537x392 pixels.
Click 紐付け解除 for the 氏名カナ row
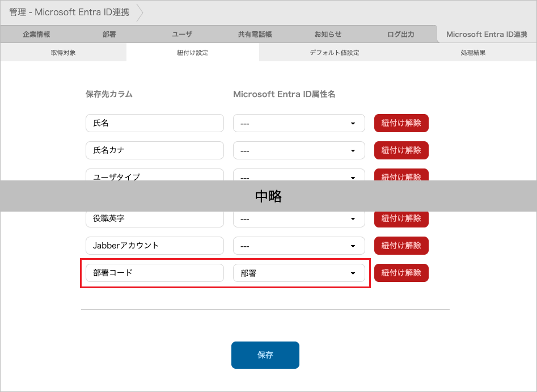[x=401, y=150]
